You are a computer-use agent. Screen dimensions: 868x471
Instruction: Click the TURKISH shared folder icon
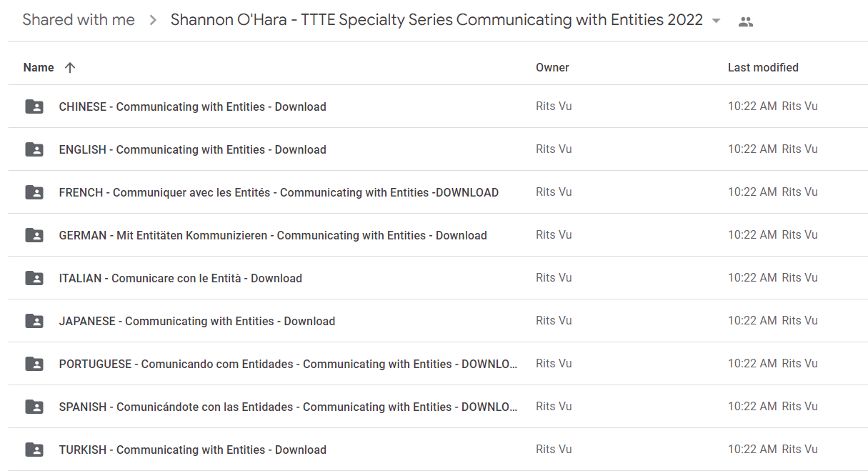pyautogui.click(x=34, y=450)
